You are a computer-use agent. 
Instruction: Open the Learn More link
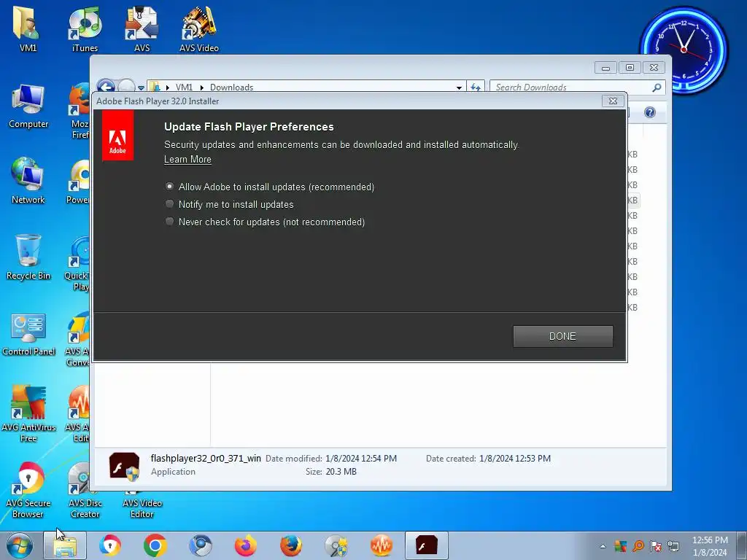(x=187, y=160)
